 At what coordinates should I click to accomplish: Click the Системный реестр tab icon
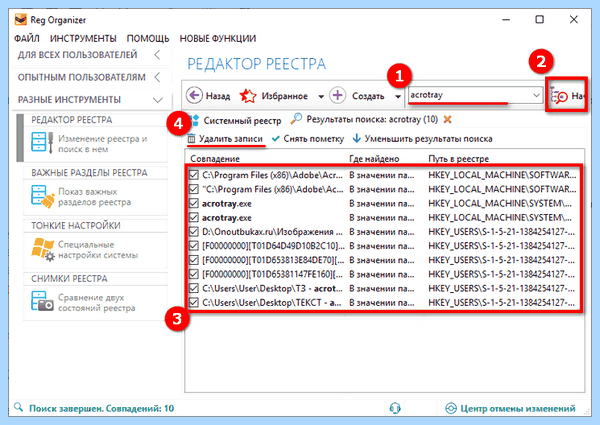tap(194, 120)
